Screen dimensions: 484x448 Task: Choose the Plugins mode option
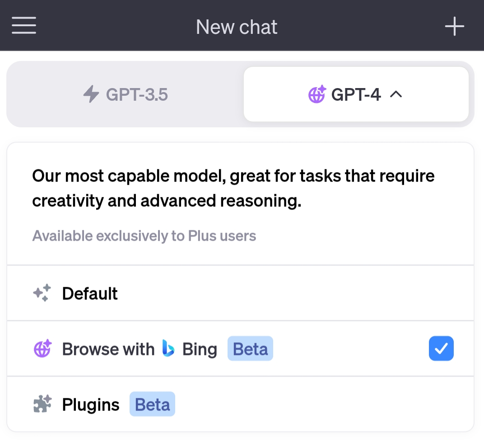coord(240,404)
